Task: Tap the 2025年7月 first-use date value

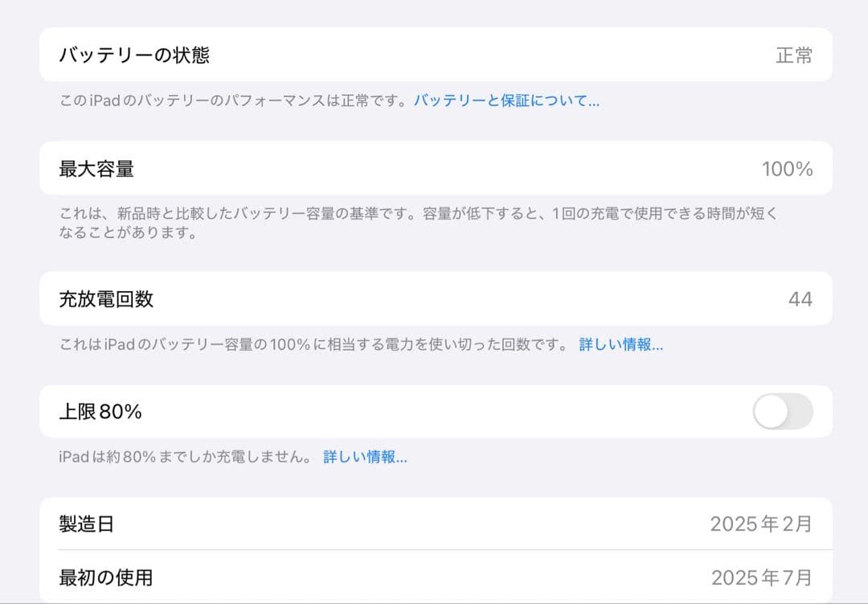Action: pyautogui.click(x=763, y=577)
